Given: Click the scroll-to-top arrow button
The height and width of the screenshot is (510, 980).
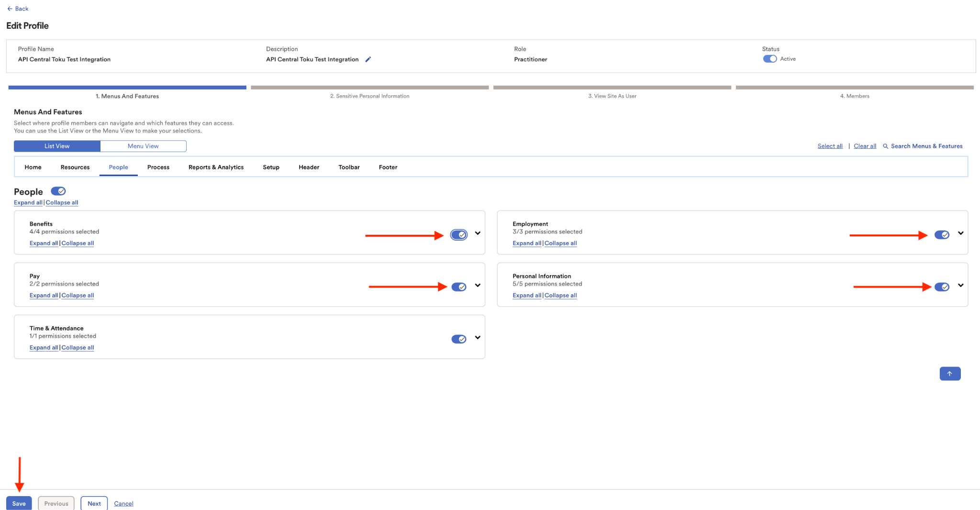Looking at the screenshot, I should coord(950,374).
